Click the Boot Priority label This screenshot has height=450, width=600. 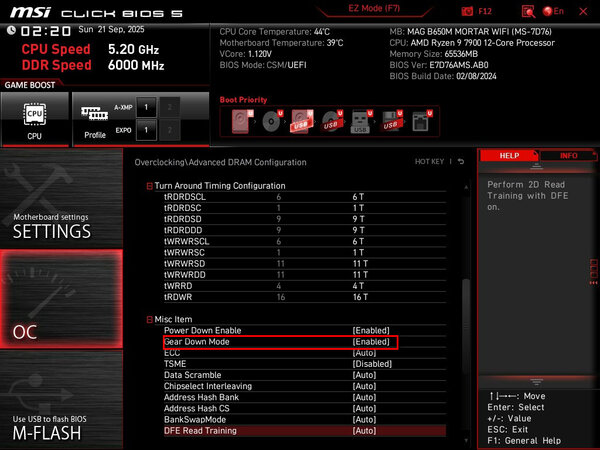(243, 100)
